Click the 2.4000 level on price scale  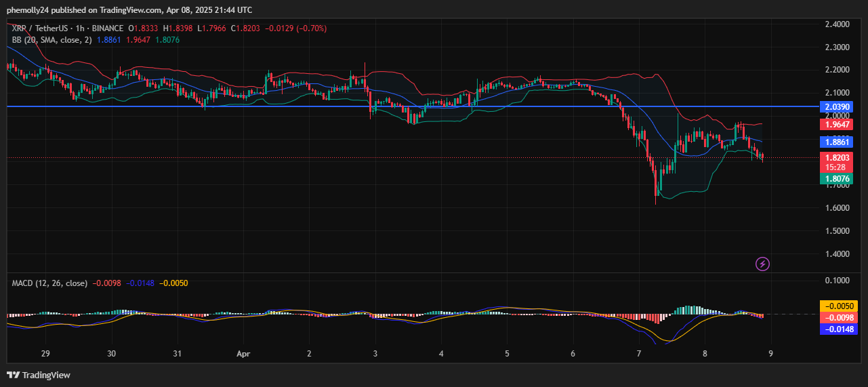click(x=838, y=24)
